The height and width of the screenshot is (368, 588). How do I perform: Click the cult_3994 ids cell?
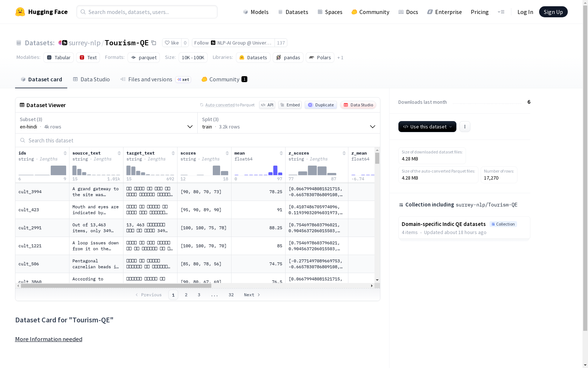pyautogui.click(x=42, y=192)
